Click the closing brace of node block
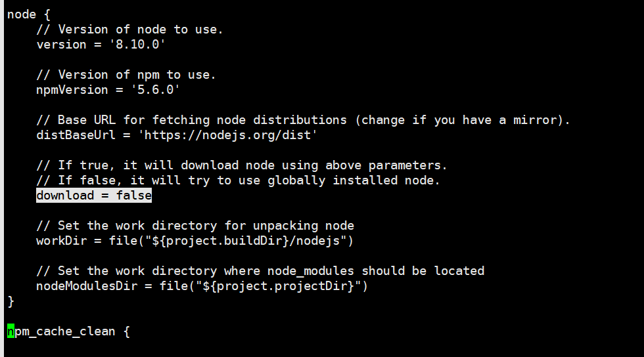 click(x=11, y=302)
